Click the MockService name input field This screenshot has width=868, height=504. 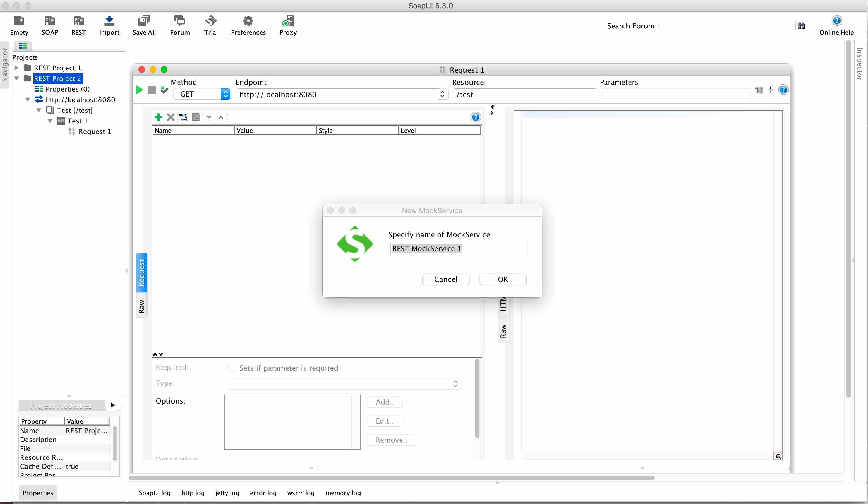(459, 248)
